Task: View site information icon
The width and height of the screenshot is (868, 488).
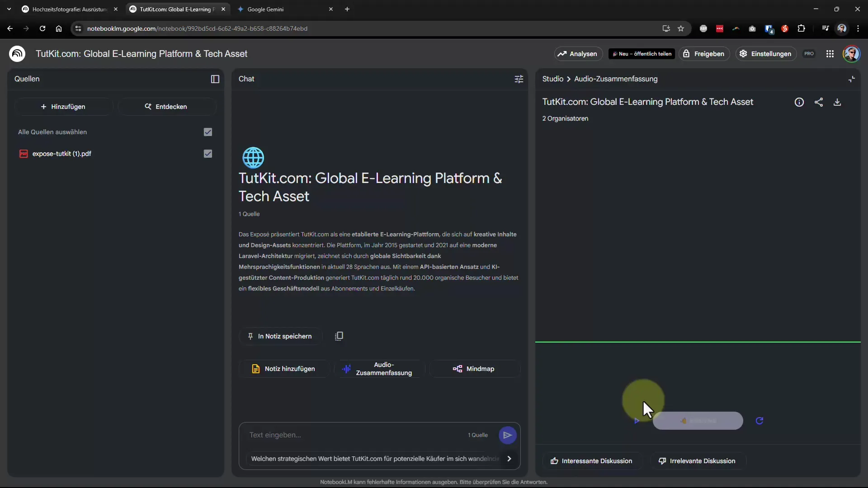Action: [78, 28]
